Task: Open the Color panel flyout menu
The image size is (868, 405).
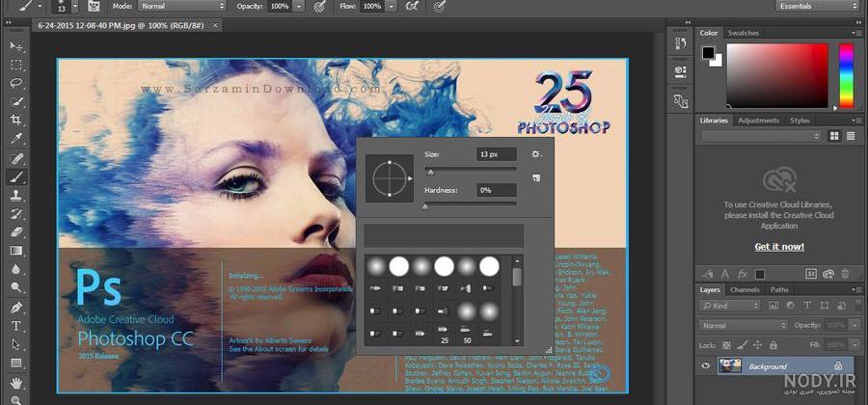Action: 856,33
